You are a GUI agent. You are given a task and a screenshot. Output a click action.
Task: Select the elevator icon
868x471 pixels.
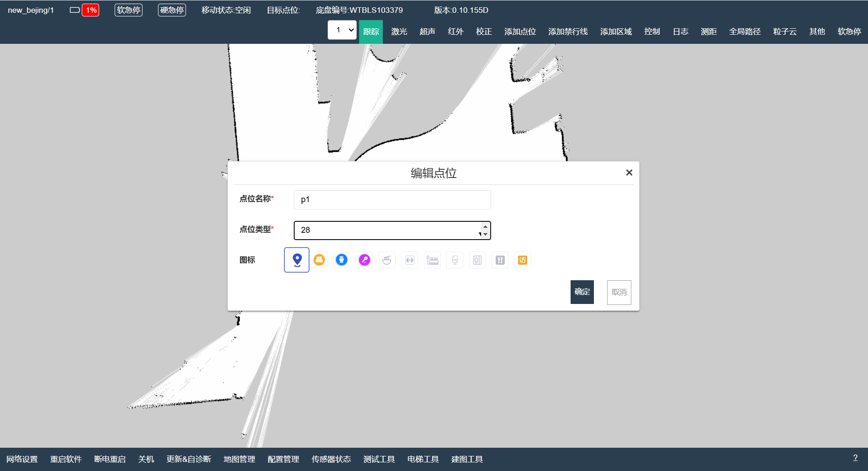point(477,260)
